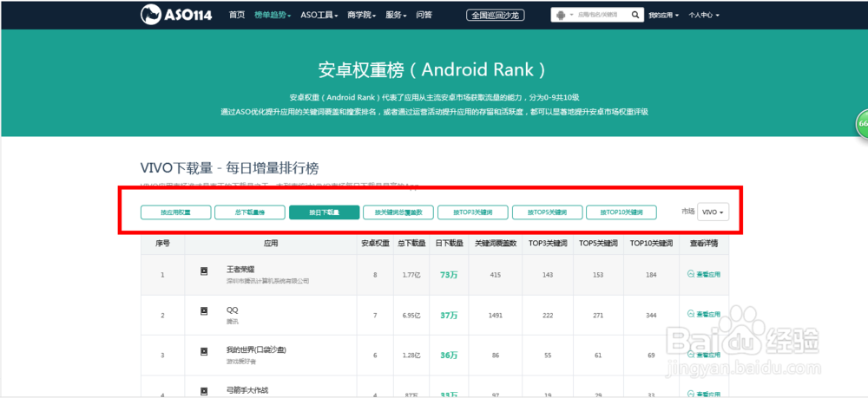This screenshot has height=398, width=868.
Task: Expand the 服务 menu
Action: (x=397, y=15)
